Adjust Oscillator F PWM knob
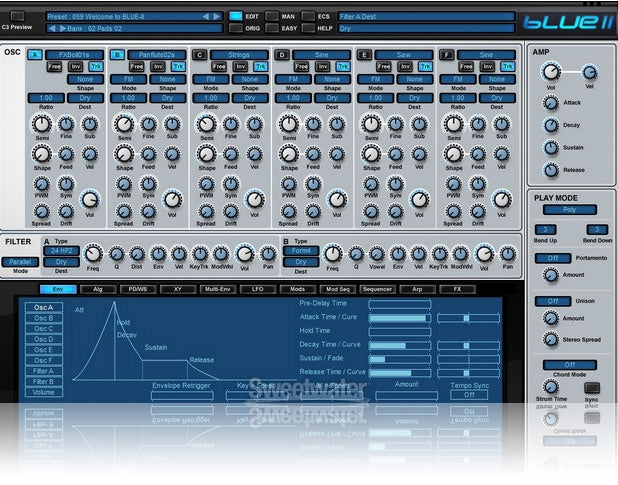This screenshot has width=618, height=485. pyautogui.click(x=454, y=184)
